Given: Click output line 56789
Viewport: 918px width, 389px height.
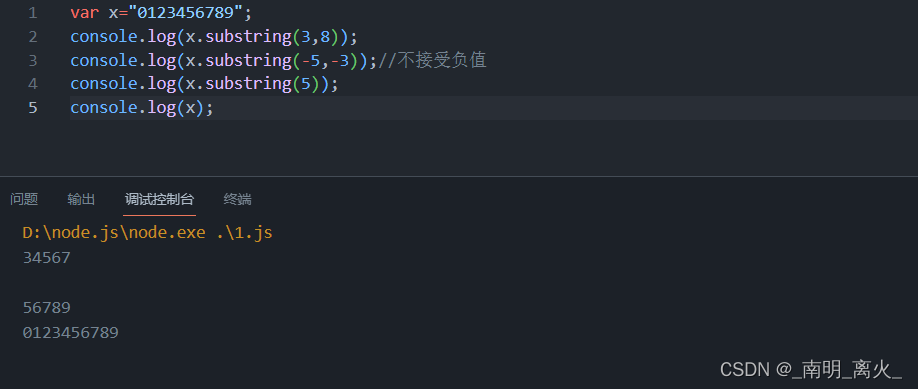Looking at the screenshot, I should click(46, 308).
